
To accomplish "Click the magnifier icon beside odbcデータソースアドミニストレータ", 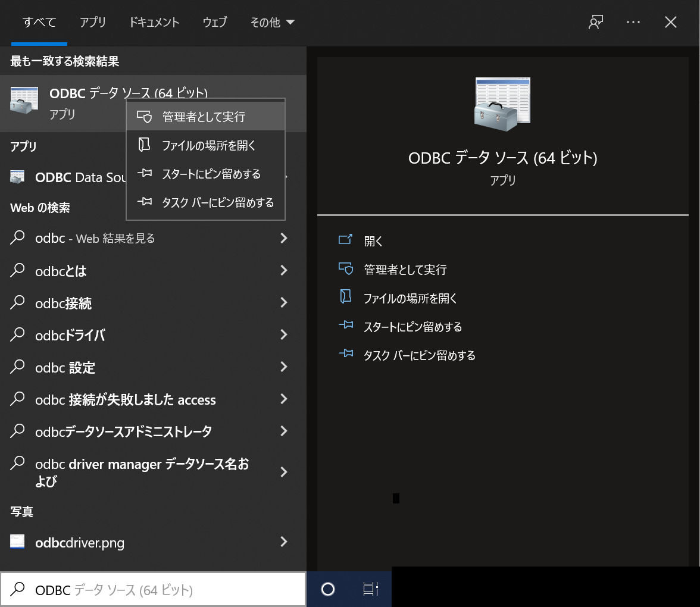I will (17, 430).
